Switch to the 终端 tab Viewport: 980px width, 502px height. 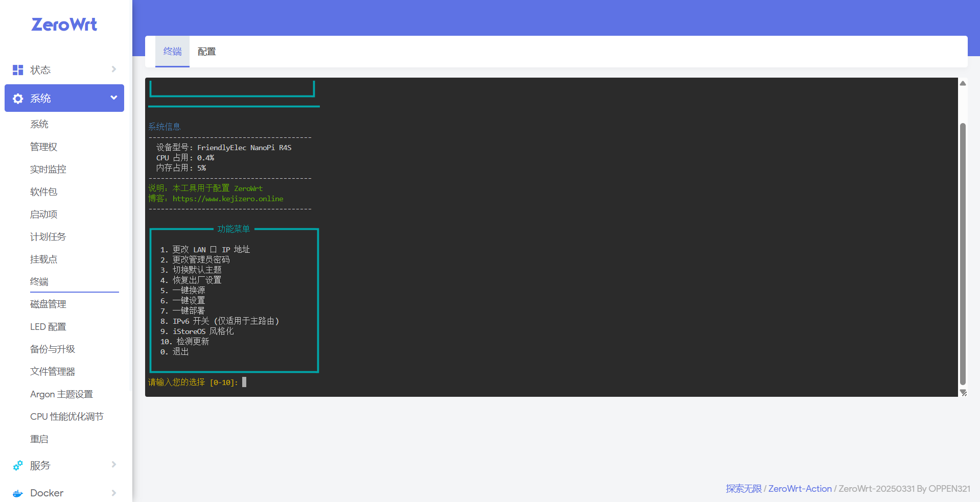click(x=172, y=51)
